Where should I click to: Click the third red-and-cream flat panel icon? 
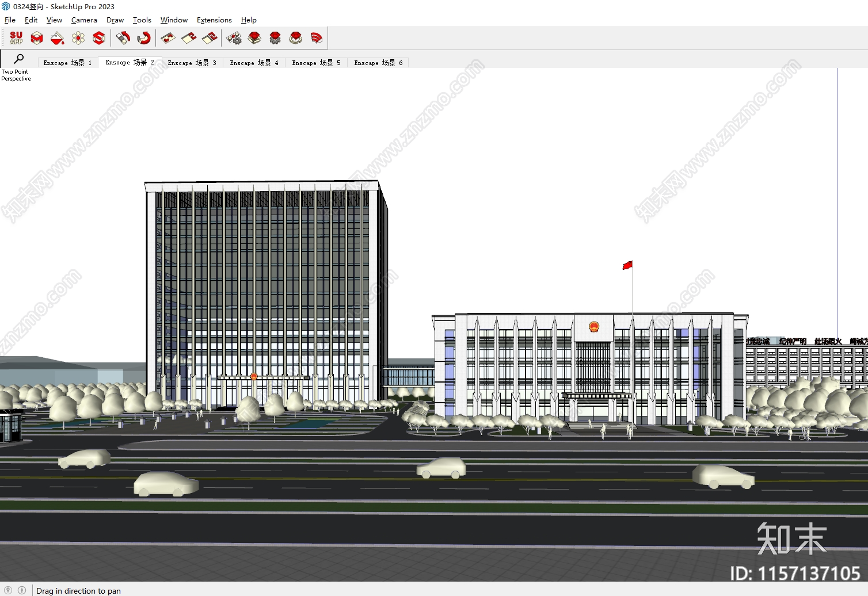point(210,38)
